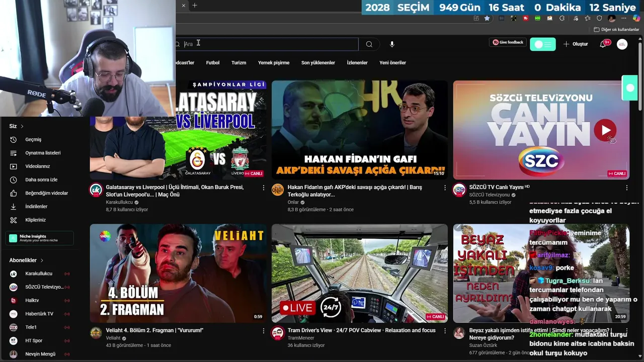Open options menu for Galatasaray vs Liverpool video
Viewport: 644px width, 362px height.
263,188
